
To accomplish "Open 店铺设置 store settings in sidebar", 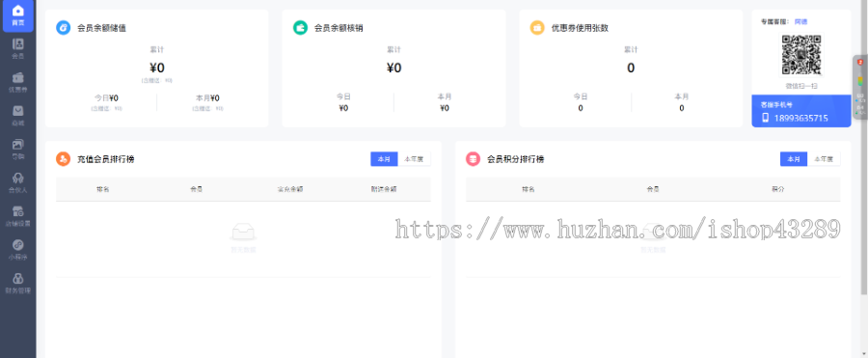I will click(x=18, y=217).
